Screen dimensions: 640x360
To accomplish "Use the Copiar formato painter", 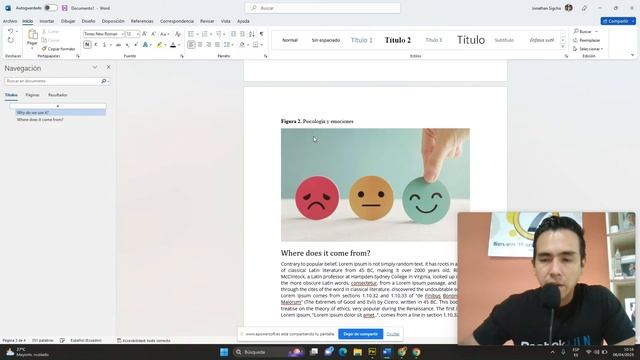I will click(x=58, y=49).
